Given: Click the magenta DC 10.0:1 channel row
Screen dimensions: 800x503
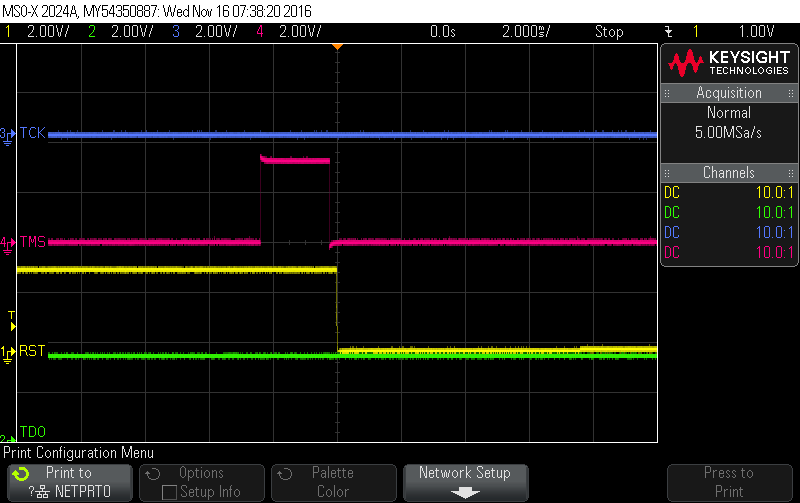Looking at the screenshot, I should point(729,253).
